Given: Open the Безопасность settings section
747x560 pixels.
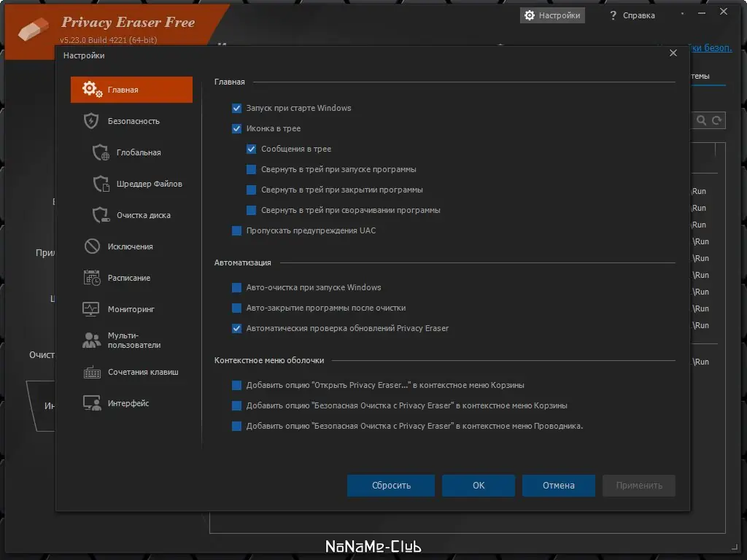Looking at the screenshot, I should tap(131, 121).
